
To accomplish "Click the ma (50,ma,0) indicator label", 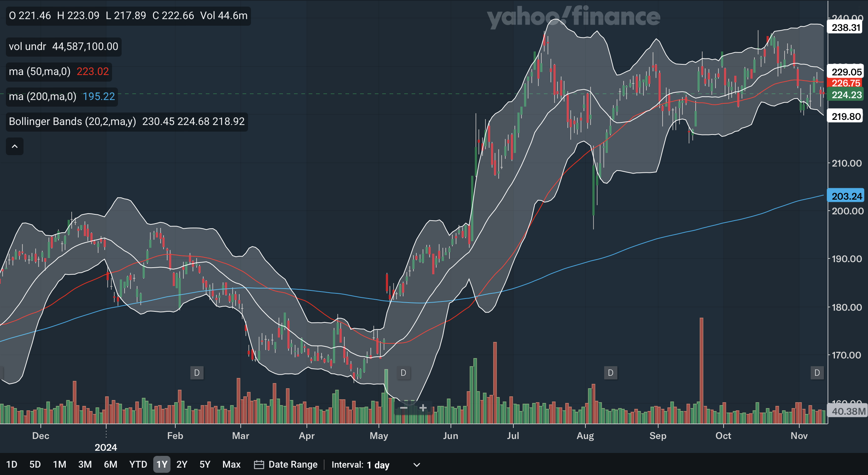I will [x=40, y=71].
